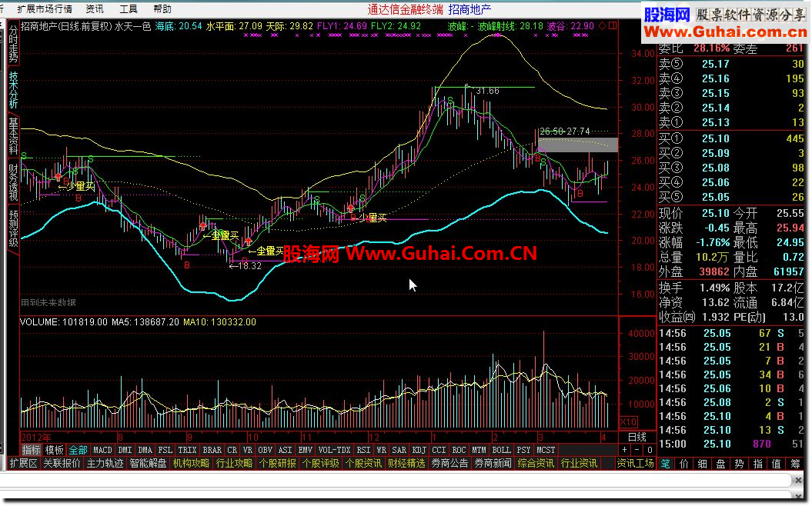This screenshot has height=506, width=812.
Task: Open the 智能解盘 bottom tab
Action: coord(148,464)
